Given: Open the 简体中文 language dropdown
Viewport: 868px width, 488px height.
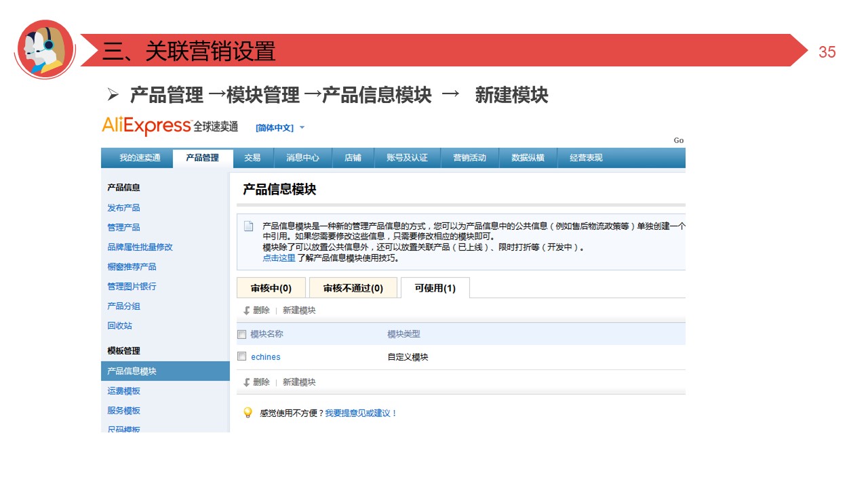Looking at the screenshot, I should 280,127.
